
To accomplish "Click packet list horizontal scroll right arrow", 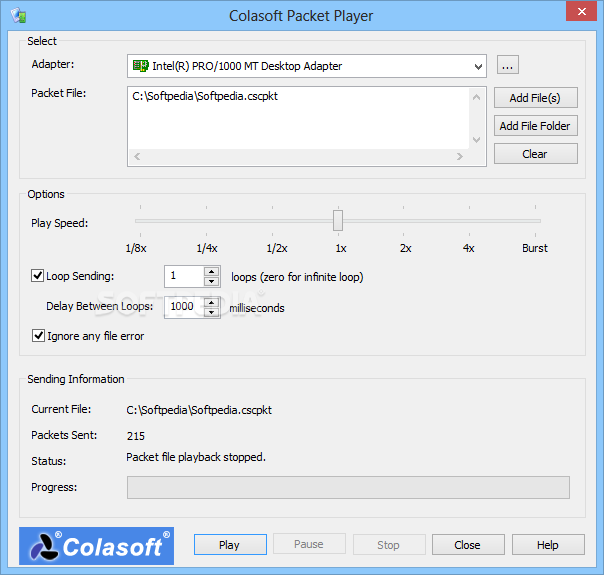I will 460,156.
